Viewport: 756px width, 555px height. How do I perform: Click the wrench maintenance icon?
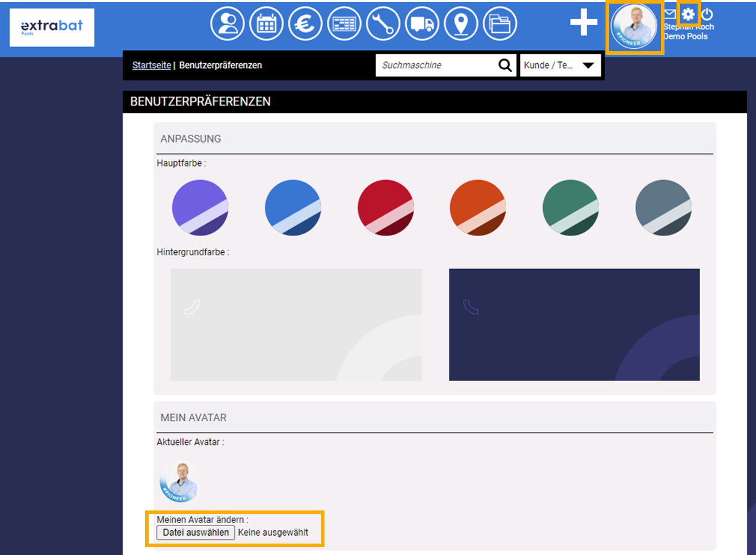click(383, 24)
